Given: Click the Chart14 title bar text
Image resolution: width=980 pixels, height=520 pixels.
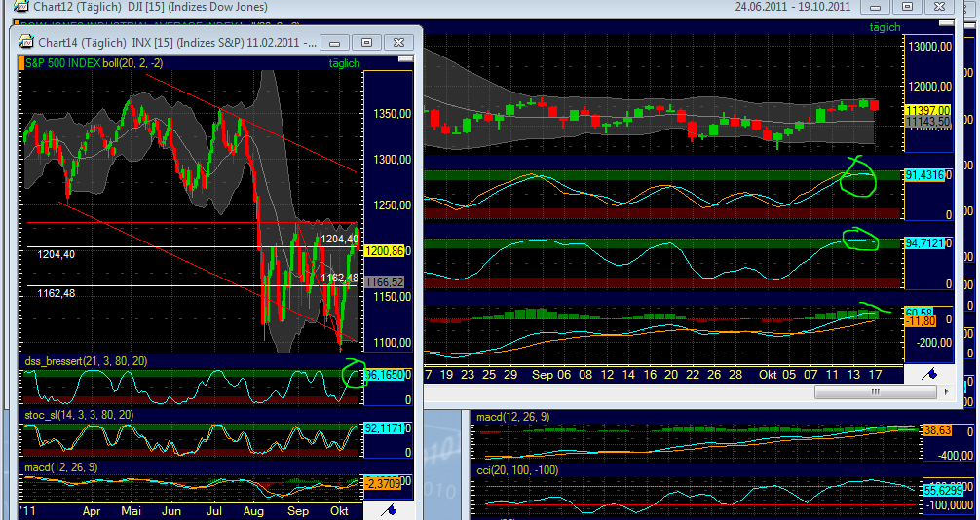Looking at the screenshot, I should [175, 43].
